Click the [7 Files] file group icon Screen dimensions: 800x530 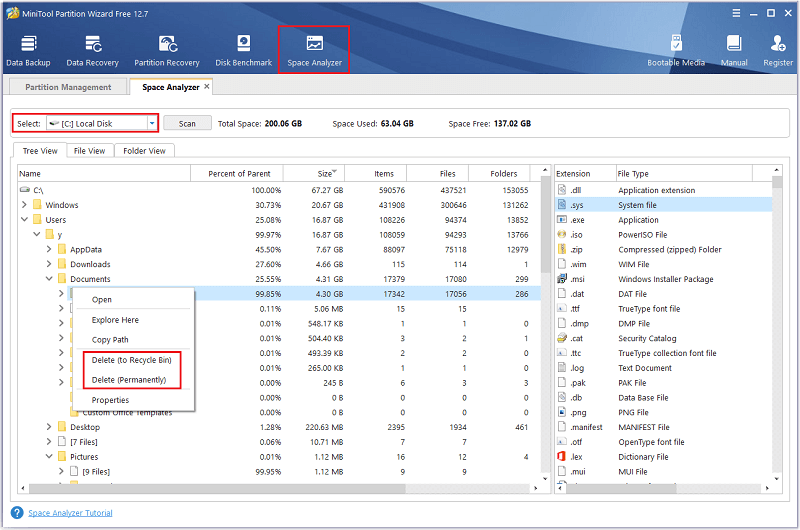(62, 441)
